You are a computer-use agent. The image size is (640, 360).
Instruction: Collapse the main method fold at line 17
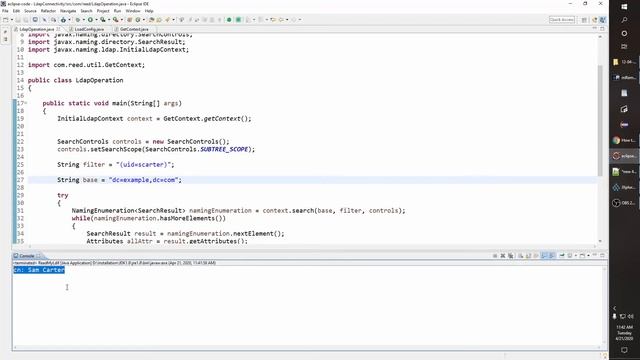[x=26, y=103]
